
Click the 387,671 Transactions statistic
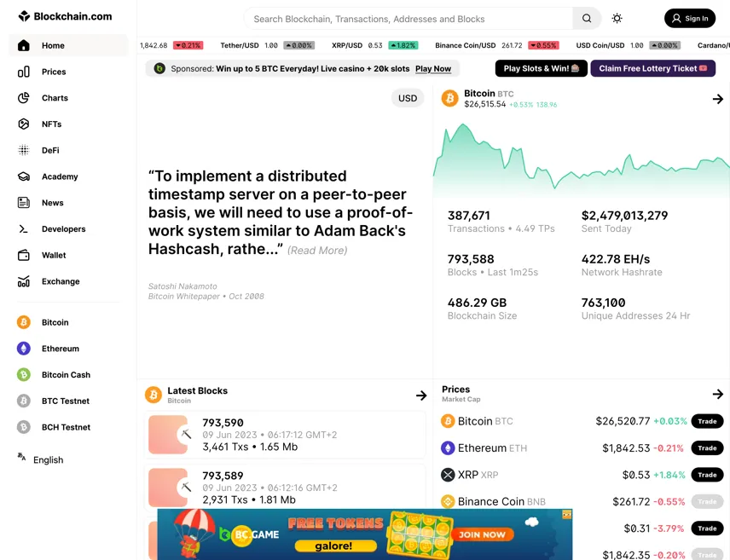[x=501, y=222]
